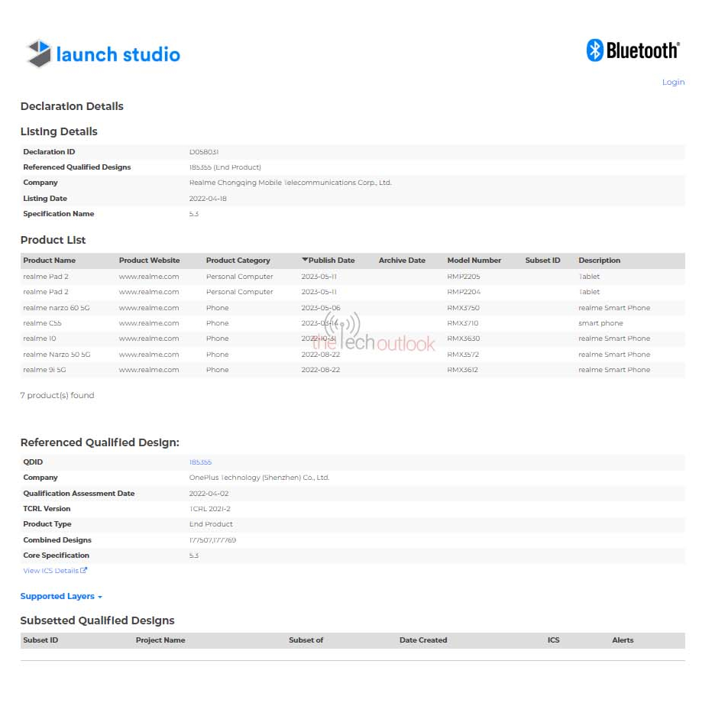Select TCRL Version value TCRL 2021-2
Screen dimensions: 728x703
coord(209,508)
